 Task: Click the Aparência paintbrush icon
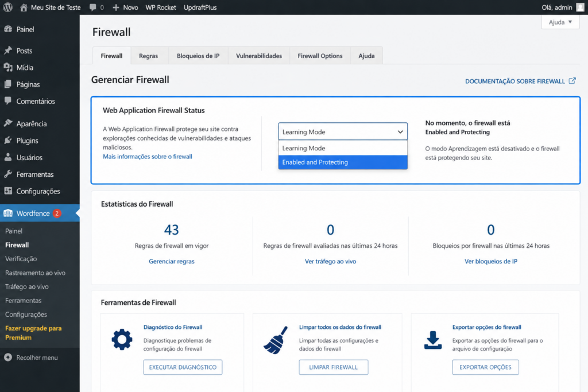tap(8, 123)
